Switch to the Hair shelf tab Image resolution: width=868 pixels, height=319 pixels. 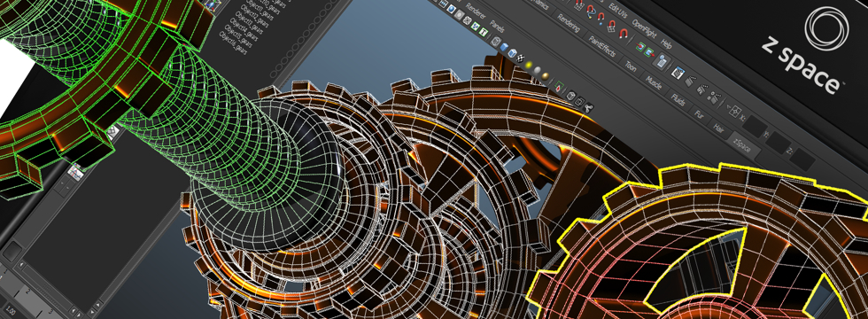718,128
